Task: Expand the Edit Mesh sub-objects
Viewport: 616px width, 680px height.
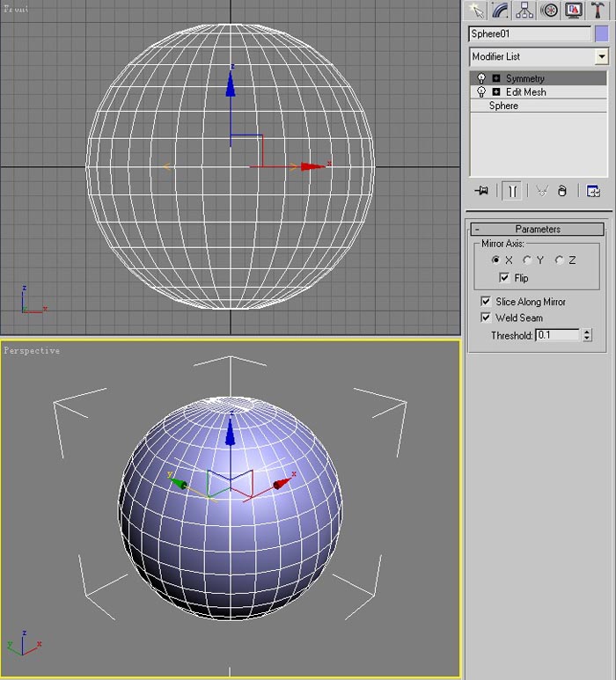Action: pyautogui.click(x=496, y=91)
